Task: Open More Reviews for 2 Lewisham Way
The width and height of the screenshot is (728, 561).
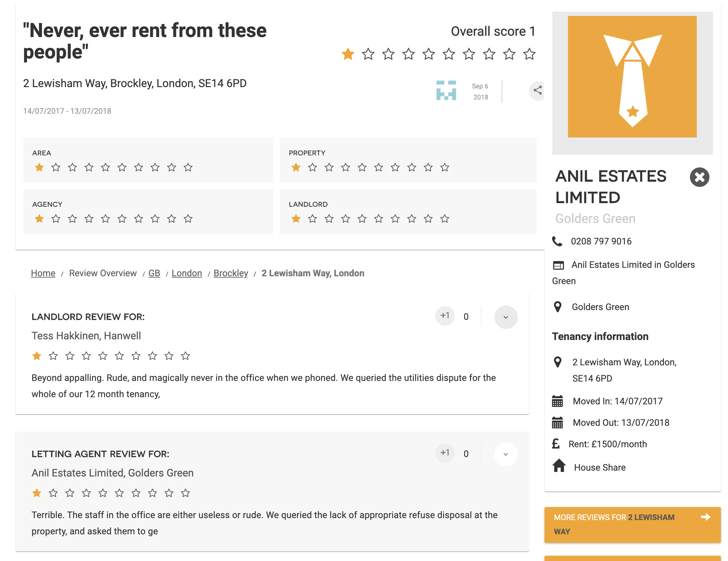Action: pyautogui.click(x=632, y=525)
